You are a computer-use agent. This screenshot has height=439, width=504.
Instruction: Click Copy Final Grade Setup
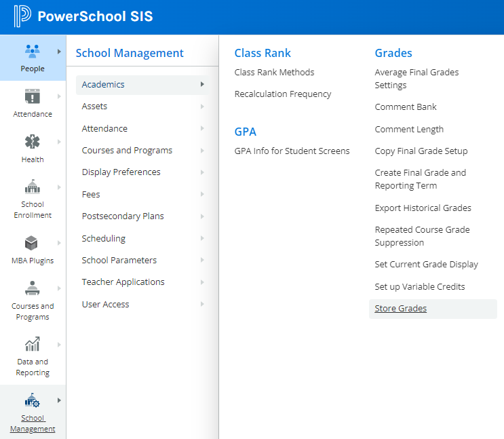click(421, 151)
